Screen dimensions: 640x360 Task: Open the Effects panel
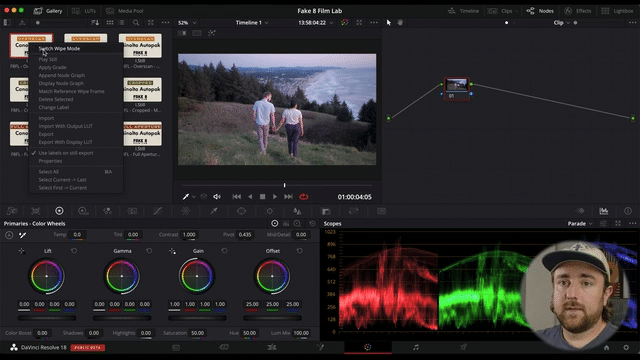pos(578,11)
